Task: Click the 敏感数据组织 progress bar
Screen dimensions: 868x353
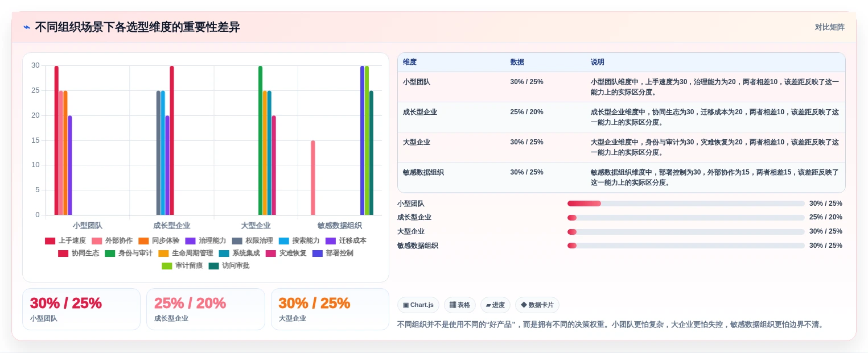Action: point(686,246)
